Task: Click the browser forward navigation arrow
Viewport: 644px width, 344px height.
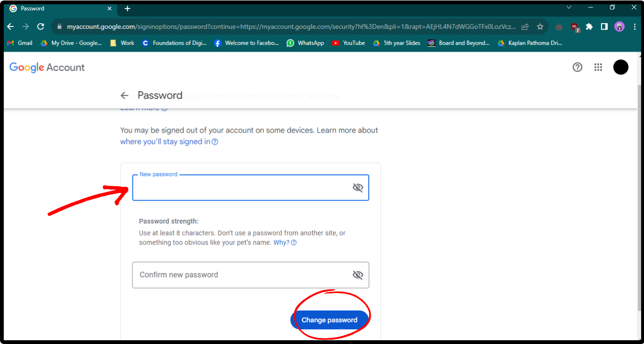Action: [x=25, y=27]
